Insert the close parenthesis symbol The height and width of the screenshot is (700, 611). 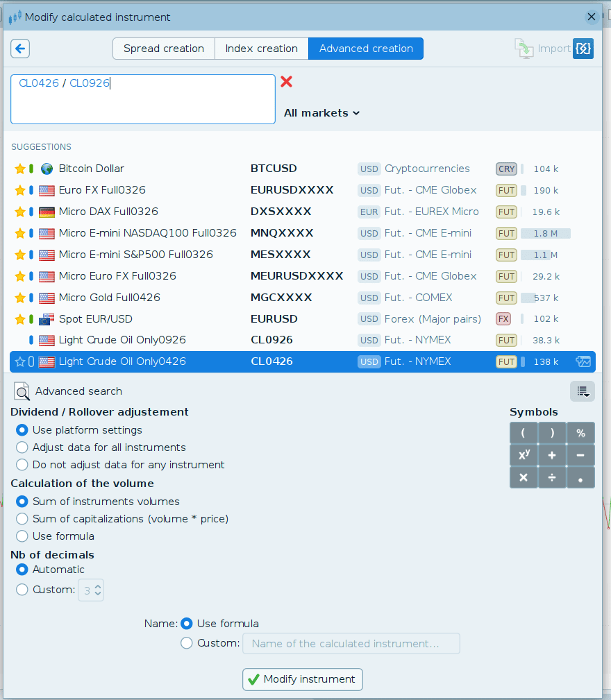click(552, 433)
